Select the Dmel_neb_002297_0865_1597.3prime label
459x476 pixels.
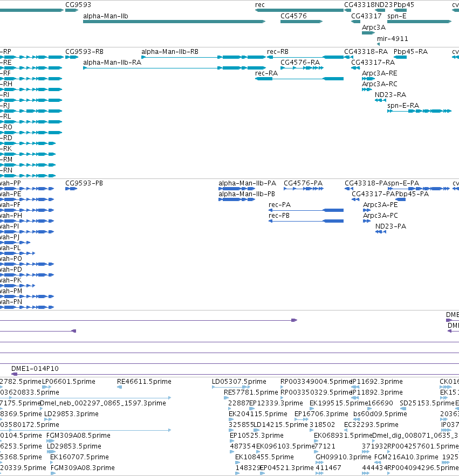tap(103, 403)
